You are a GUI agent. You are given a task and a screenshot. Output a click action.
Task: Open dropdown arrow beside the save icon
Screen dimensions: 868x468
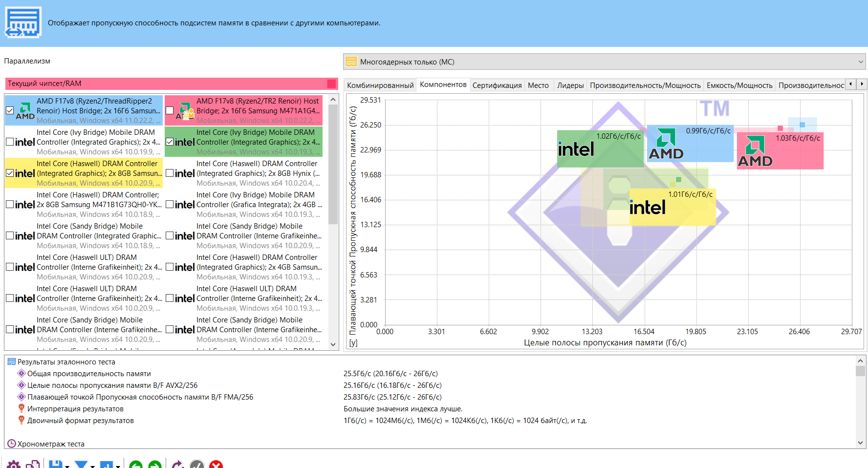click(x=67, y=466)
